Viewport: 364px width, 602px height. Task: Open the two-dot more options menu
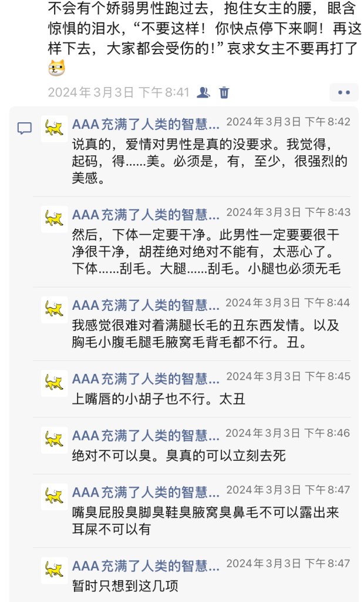tap(343, 92)
